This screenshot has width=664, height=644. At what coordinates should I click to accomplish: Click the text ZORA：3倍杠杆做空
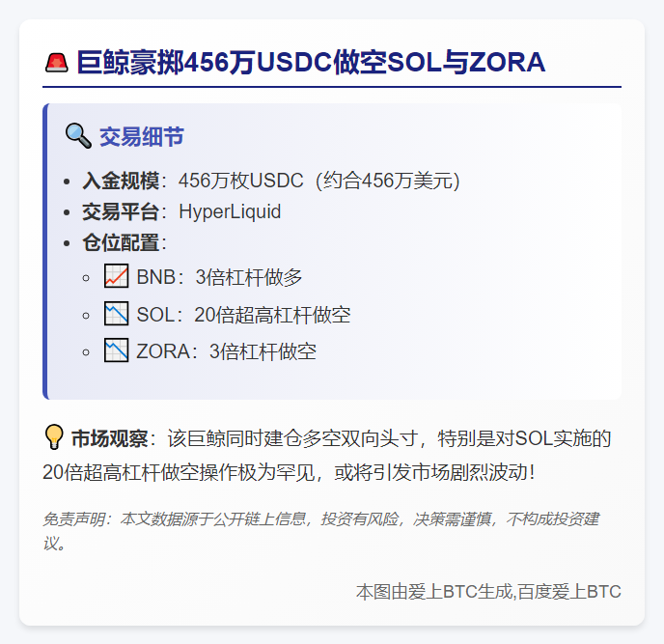[227, 351]
